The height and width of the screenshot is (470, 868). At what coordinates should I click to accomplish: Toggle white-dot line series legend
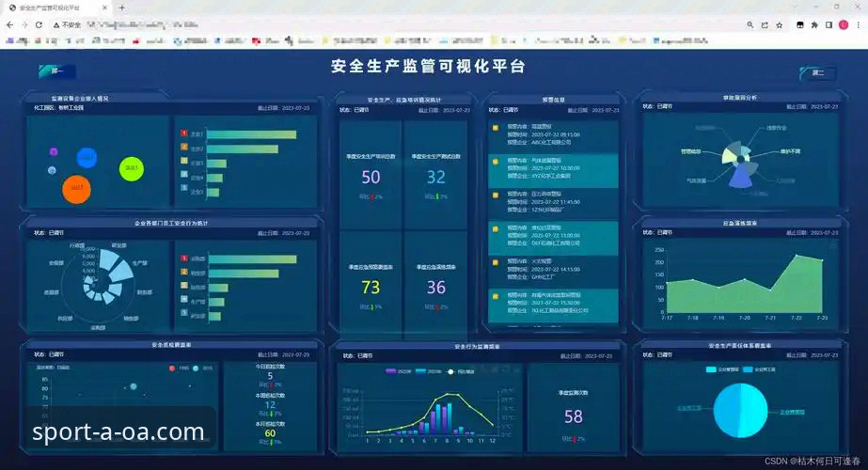460,371
